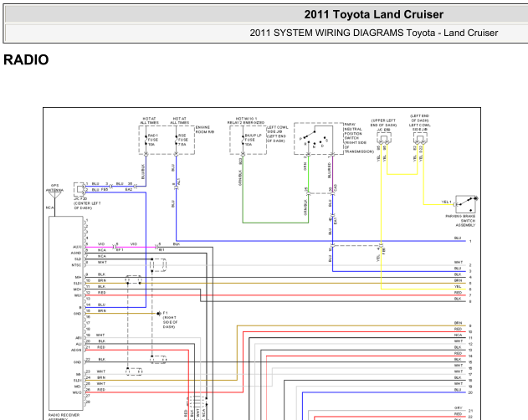Click the 'J/C F20 (CENTER LEFT OF DASH)' label
Image resolution: width=528 pixels, height=420 pixels.
87,203
